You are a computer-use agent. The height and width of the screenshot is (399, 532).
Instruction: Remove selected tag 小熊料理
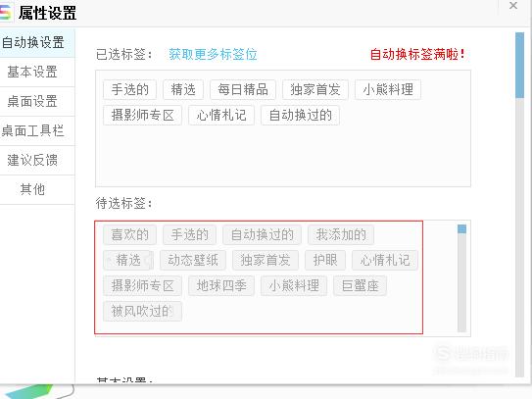pos(388,89)
